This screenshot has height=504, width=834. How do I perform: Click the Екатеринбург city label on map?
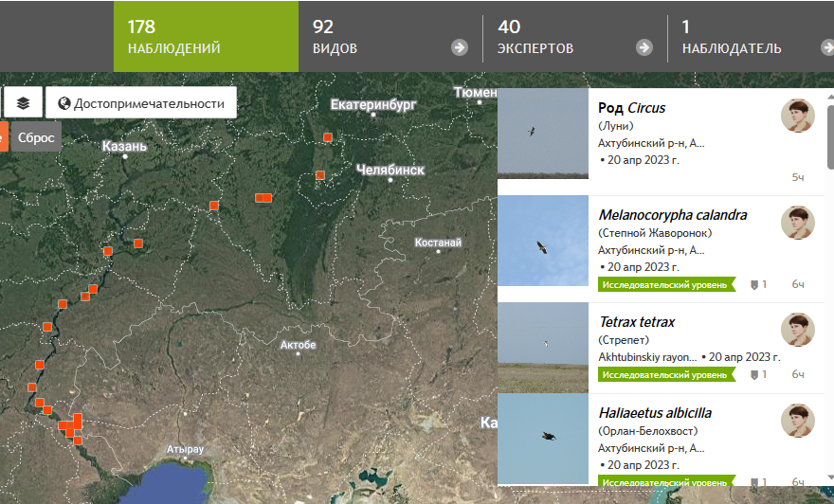[372, 104]
